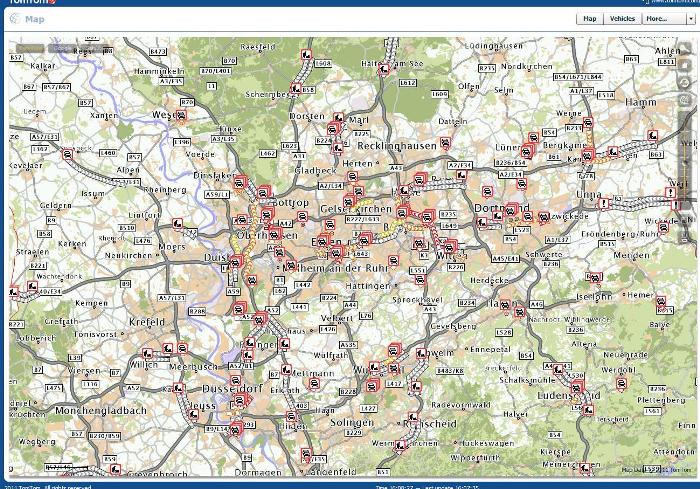Open the More... dropdown arrow
700x489 pixels.
[691, 19]
